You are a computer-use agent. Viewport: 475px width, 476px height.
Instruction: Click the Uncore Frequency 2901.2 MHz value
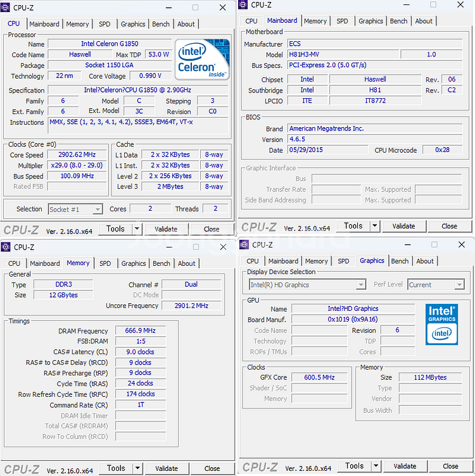(191, 306)
